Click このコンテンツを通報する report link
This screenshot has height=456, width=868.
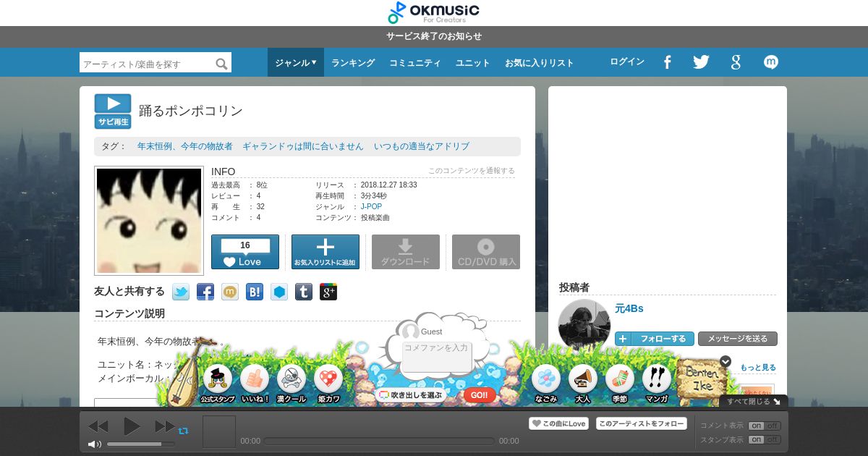click(472, 171)
